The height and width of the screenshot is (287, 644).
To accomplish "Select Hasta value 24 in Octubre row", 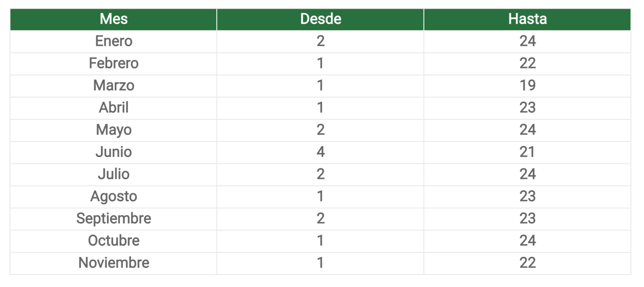I will click(527, 241).
